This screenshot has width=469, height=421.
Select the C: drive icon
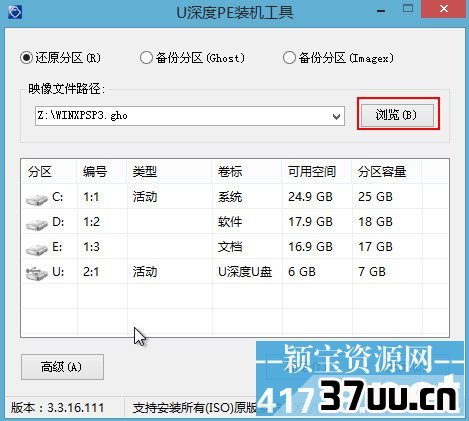[37, 200]
